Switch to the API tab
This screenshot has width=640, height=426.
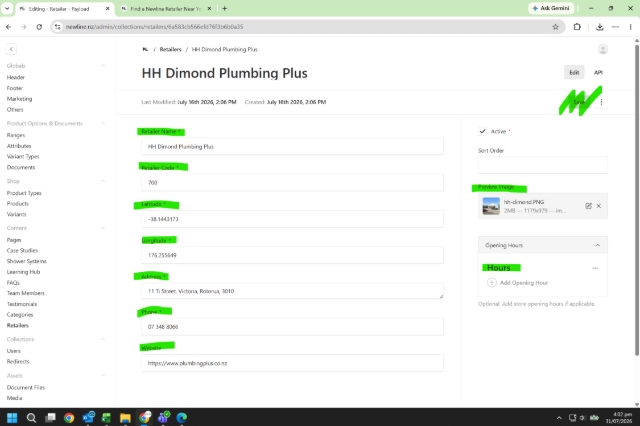(x=598, y=73)
